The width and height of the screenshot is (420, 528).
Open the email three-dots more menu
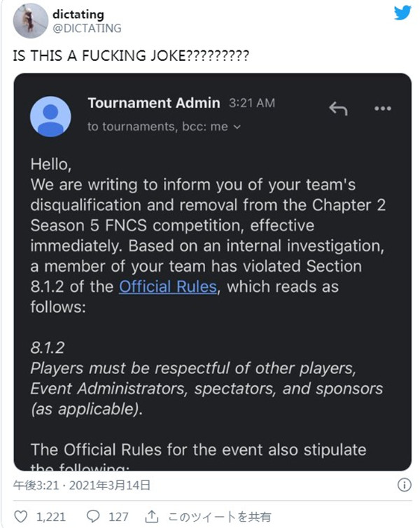383,109
